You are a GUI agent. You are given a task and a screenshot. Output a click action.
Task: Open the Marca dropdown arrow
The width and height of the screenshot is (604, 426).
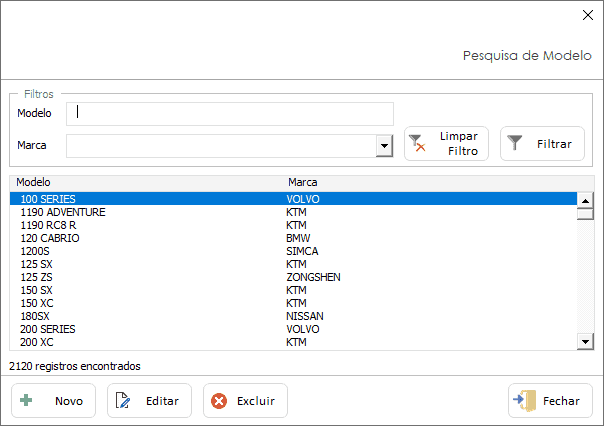point(384,146)
